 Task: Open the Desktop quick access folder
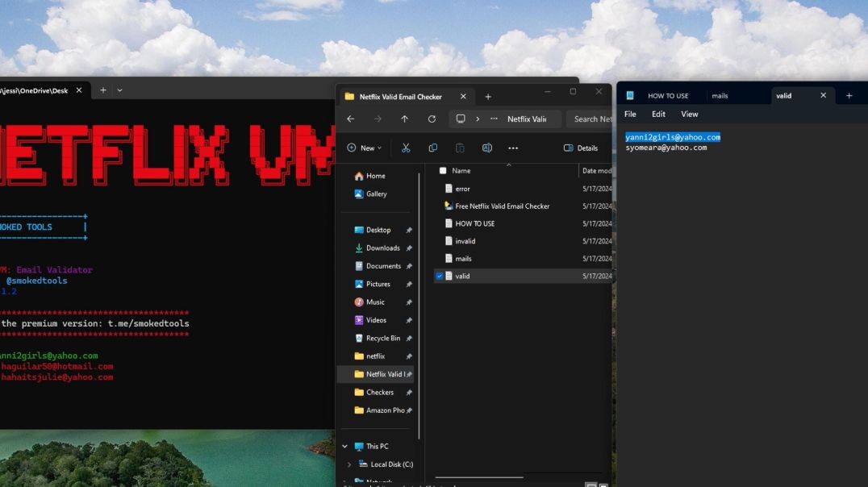click(378, 231)
